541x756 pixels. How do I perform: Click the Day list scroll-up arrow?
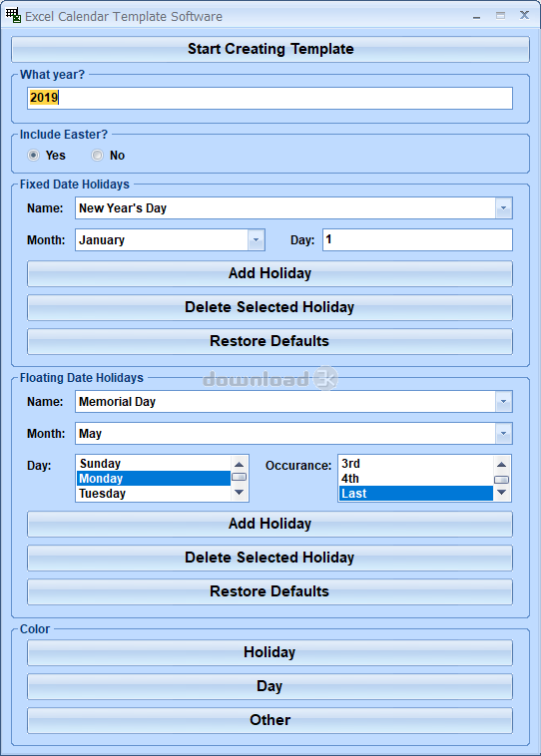[x=239, y=465]
